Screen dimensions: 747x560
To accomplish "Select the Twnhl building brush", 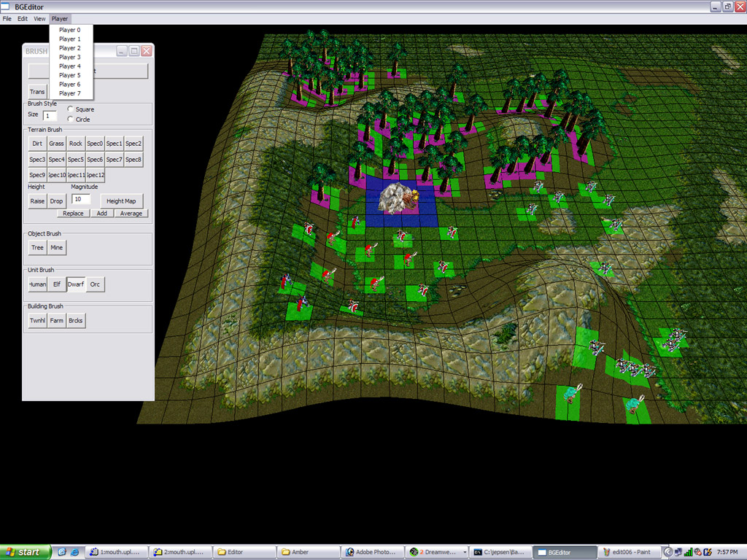I will coord(37,321).
